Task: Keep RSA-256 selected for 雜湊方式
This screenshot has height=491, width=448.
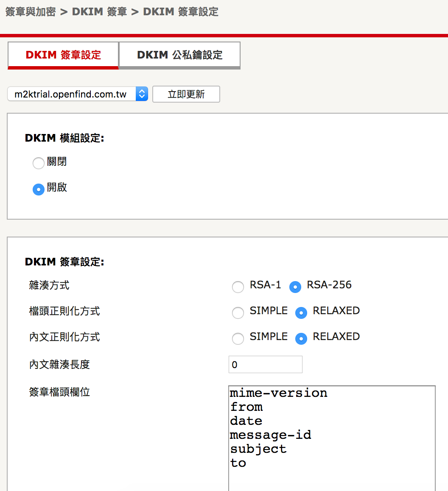Action: (295, 287)
